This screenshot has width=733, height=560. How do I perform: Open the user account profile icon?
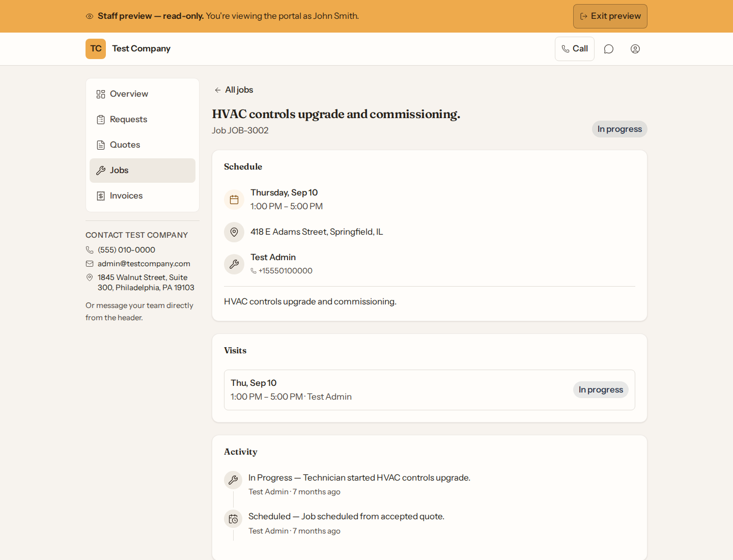tap(635, 49)
